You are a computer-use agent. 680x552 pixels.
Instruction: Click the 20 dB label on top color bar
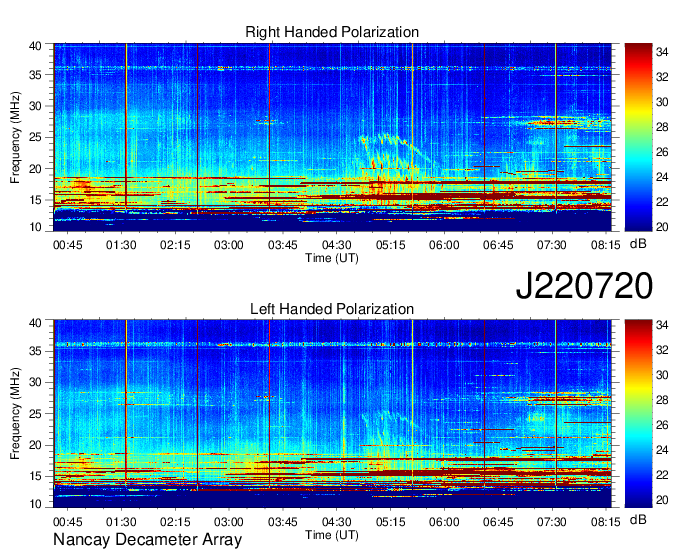662,227
